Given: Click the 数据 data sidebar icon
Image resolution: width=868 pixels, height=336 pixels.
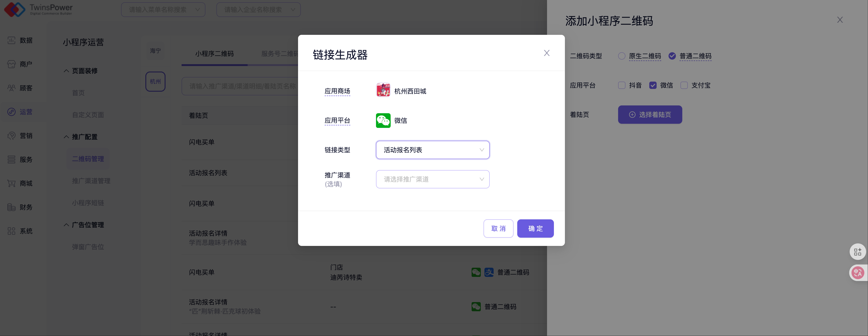Looking at the screenshot, I should point(11,40).
